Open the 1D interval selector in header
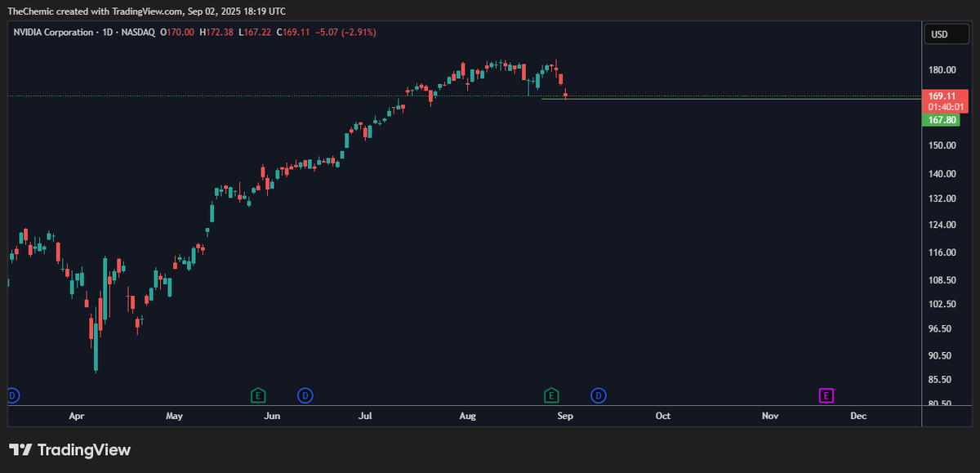Viewport: 980px width, 473px height. [106, 33]
